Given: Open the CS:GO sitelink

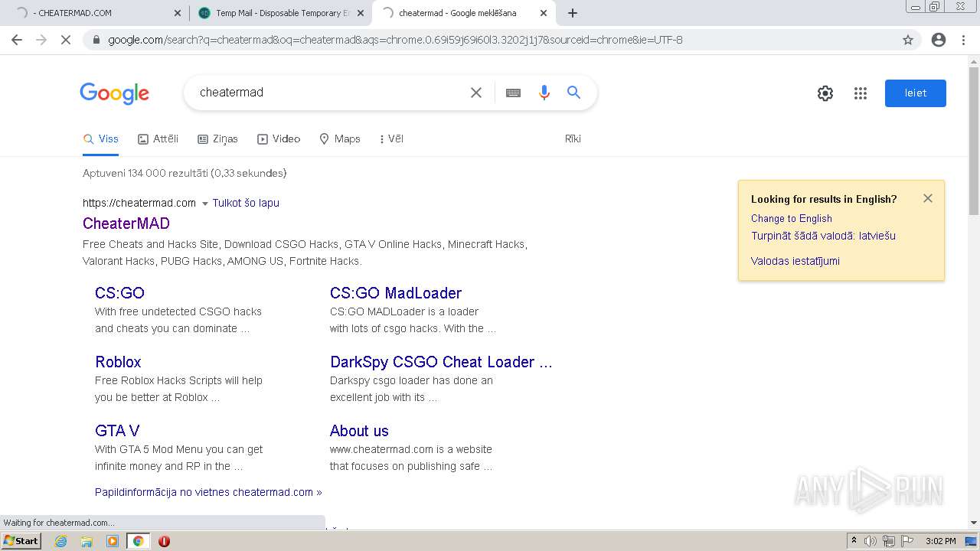Looking at the screenshot, I should point(119,293).
